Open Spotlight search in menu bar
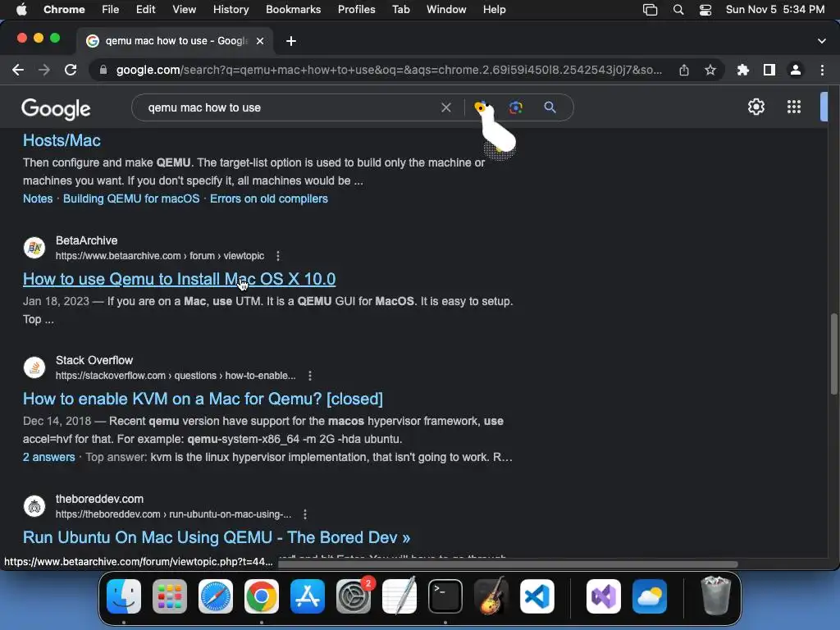840x630 pixels. (x=678, y=10)
